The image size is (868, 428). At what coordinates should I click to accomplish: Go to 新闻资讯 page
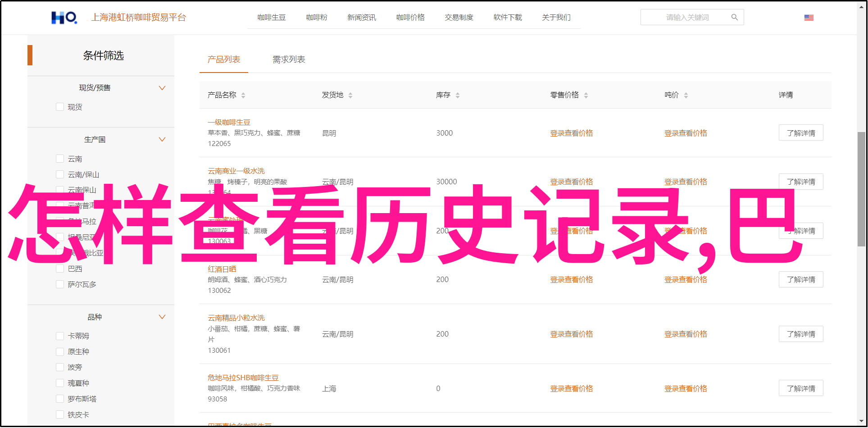tap(362, 17)
